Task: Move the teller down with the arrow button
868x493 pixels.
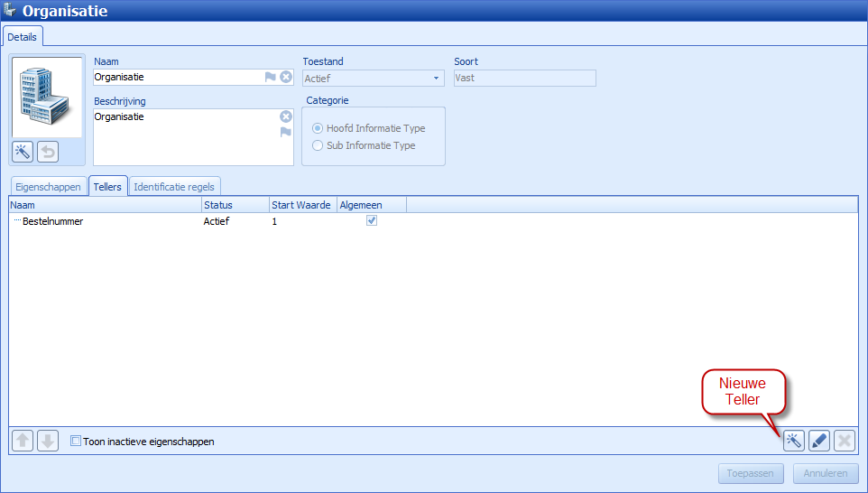Action: click(x=48, y=441)
